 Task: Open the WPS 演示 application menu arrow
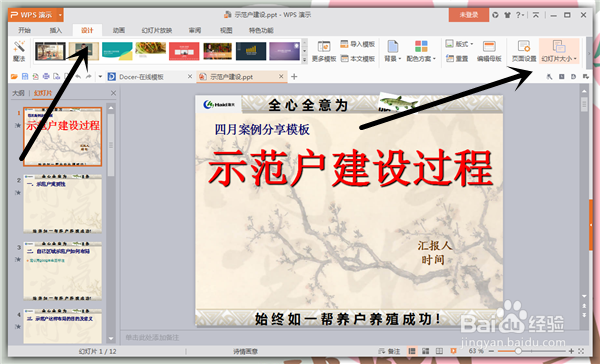[60, 15]
